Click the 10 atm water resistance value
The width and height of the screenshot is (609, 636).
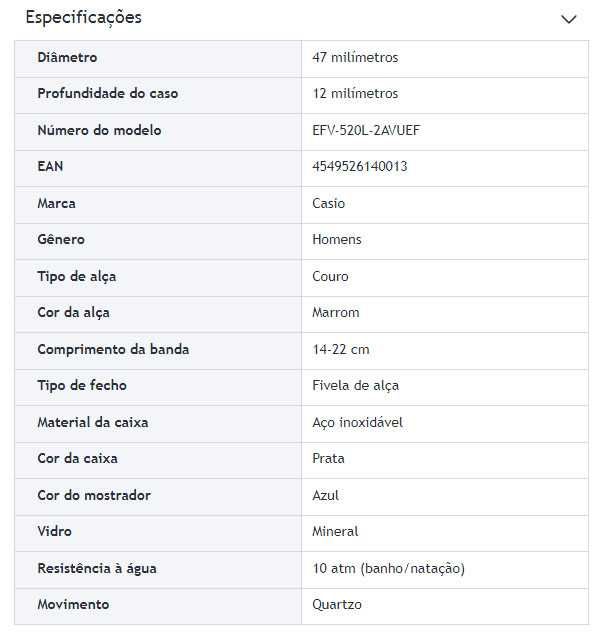point(388,568)
